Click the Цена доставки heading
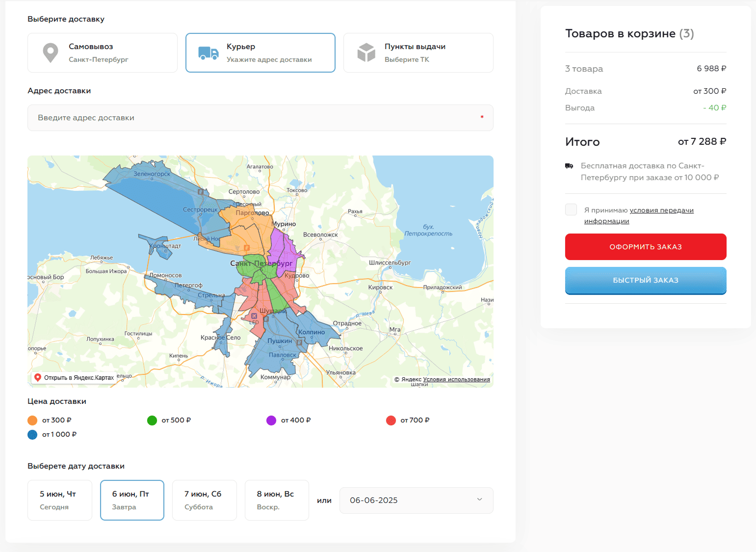Image resolution: width=756 pixels, height=552 pixels. point(57,401)
